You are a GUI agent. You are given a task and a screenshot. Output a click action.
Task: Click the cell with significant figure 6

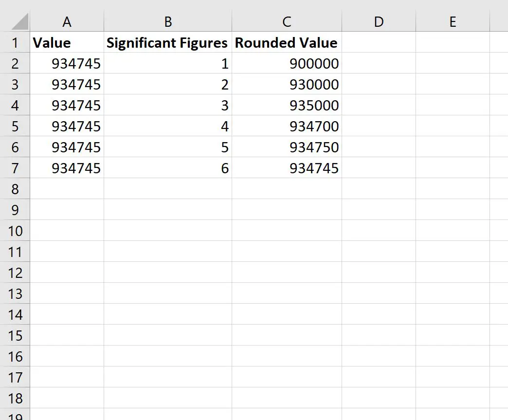[167, 168]
